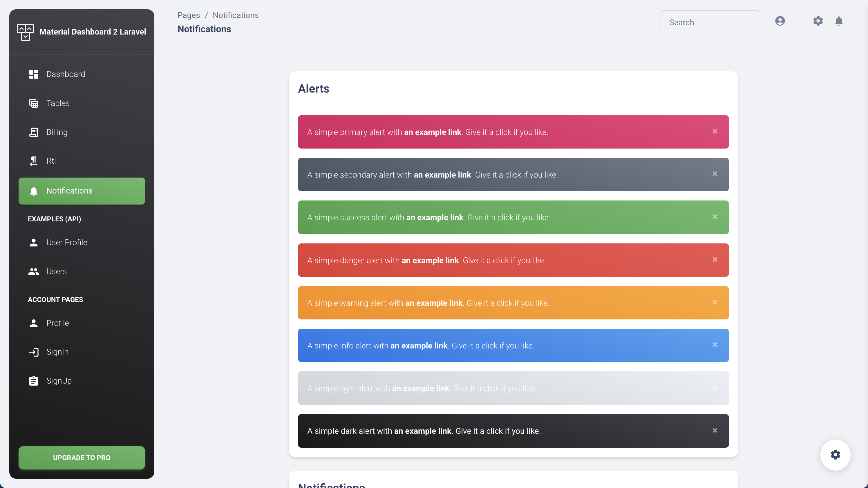Click the Pages breadcrumb link
Image resolution: width=868 pixels, height=488 pixels.
(188, 15)
